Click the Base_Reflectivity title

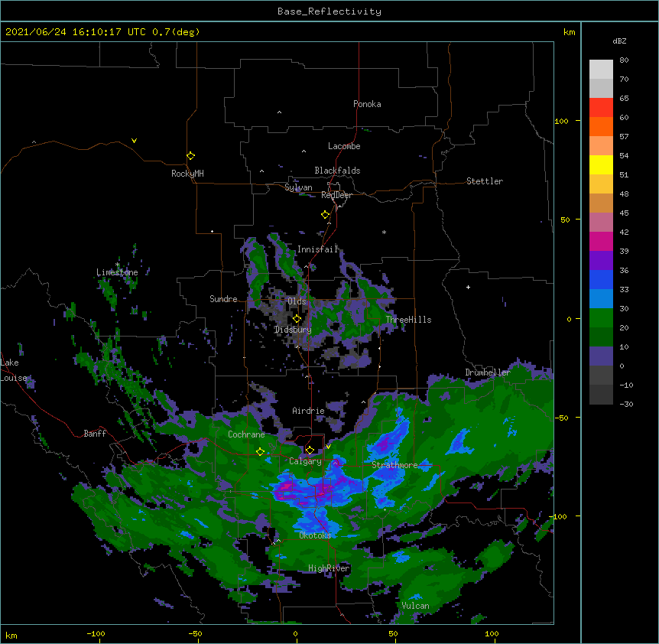[x=329, y=11]
